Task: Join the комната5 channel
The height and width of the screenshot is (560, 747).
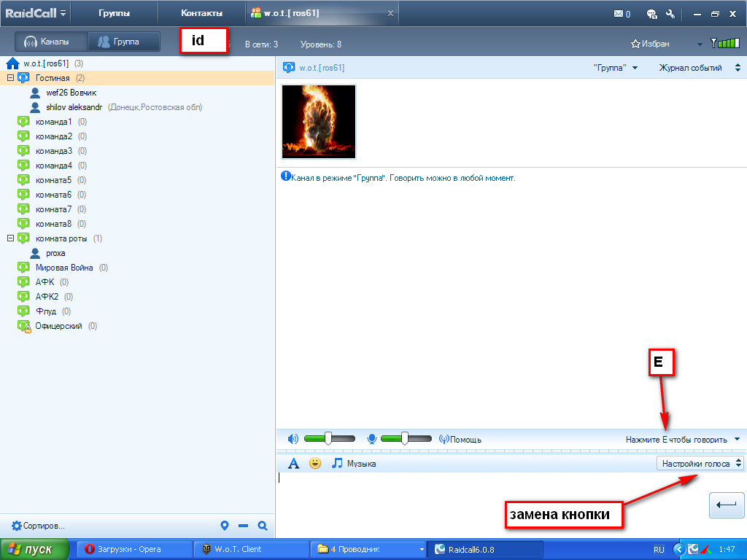Action: click(x=53, y=180)
